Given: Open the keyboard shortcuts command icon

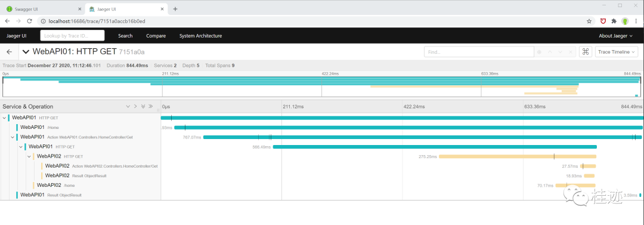Looking at the screenshot, I should 586,52.
